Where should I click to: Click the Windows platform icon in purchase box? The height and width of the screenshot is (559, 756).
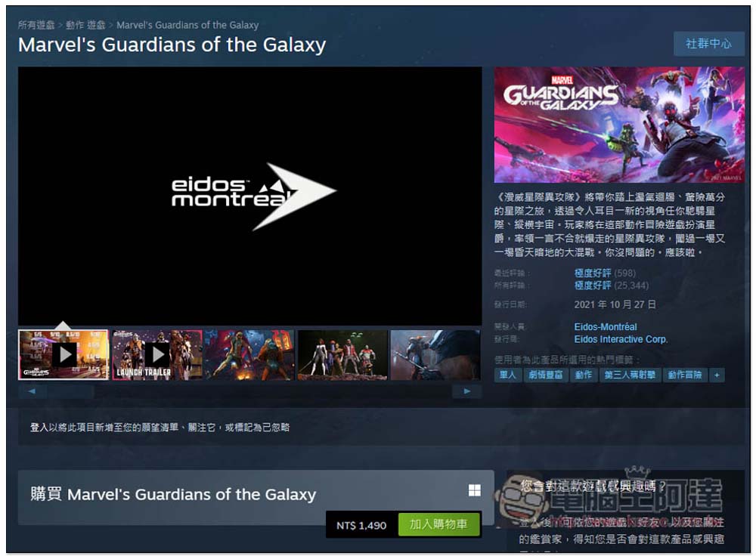point(475,490)
